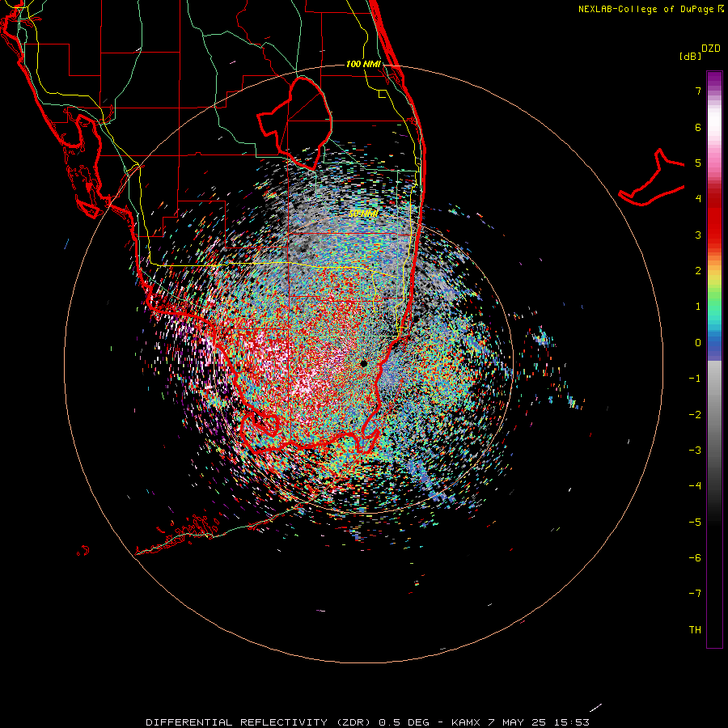This screenshot has width=728, height=728.
Task: Click the 0.5 DEG elevation text in caption
Action: pyautogui.click(x=404, y=722)
